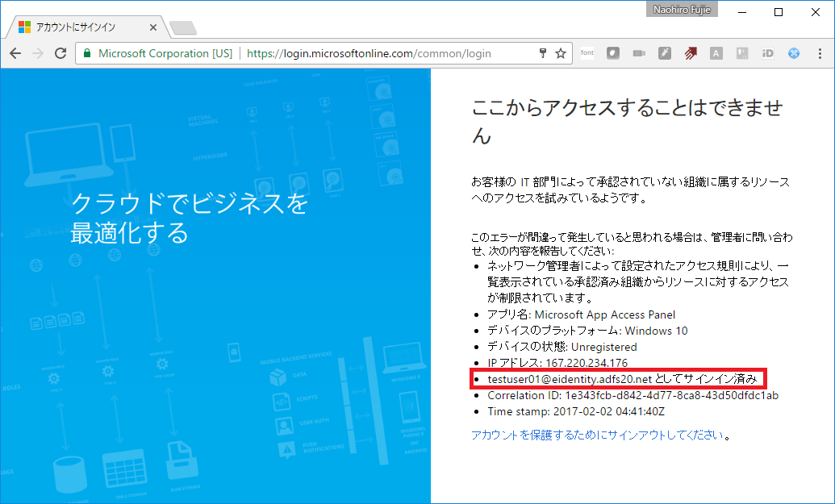Click the red striped arrow extension icon
The width and height of the screenshot is (835, 504).
[691, 53]
